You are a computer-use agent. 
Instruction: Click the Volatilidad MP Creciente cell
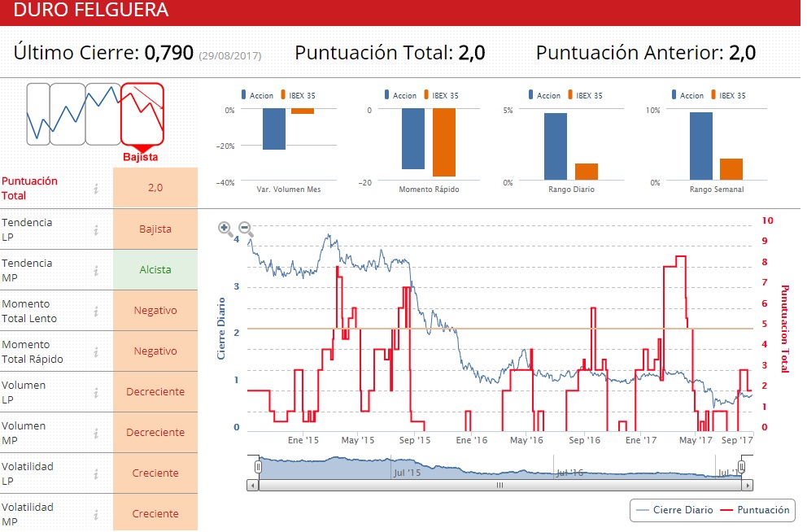(155, 512)
